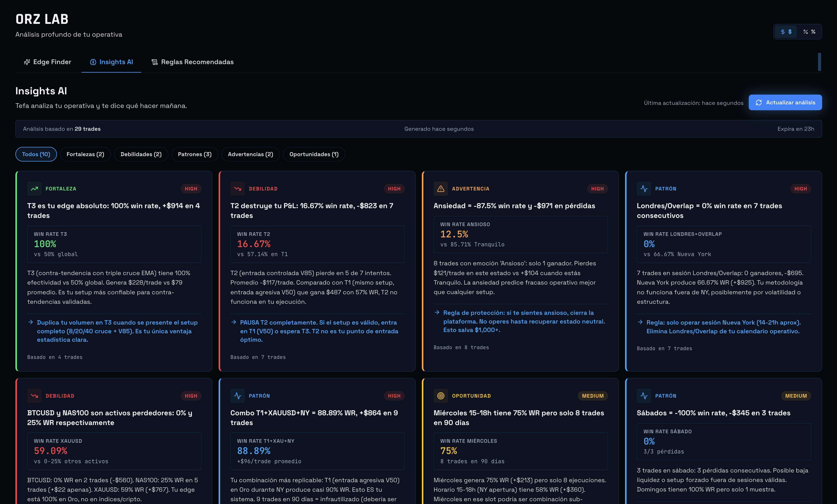Select the Insights AI tab
The image size is (837, 504).
[x=111, y=62]
